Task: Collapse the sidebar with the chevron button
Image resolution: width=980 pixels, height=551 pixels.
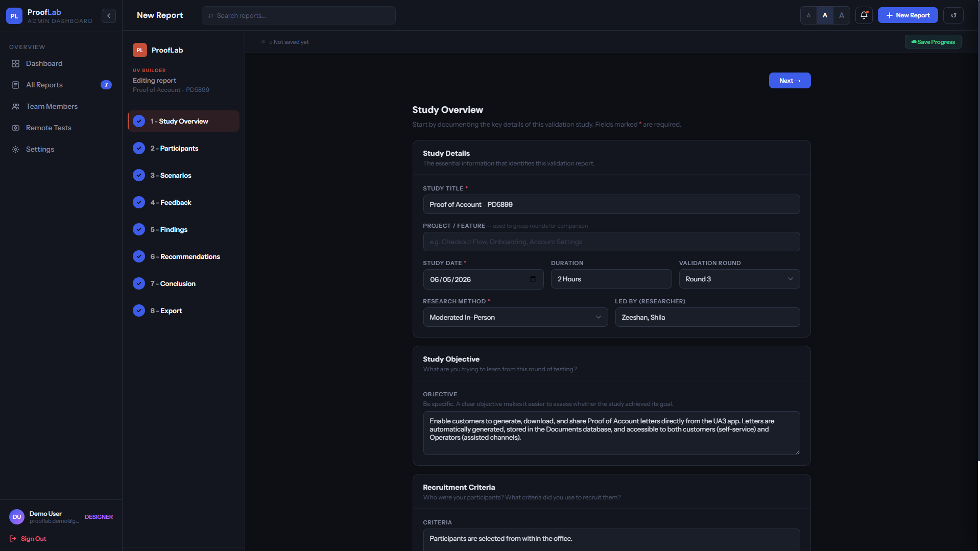Action: [109, 16]
